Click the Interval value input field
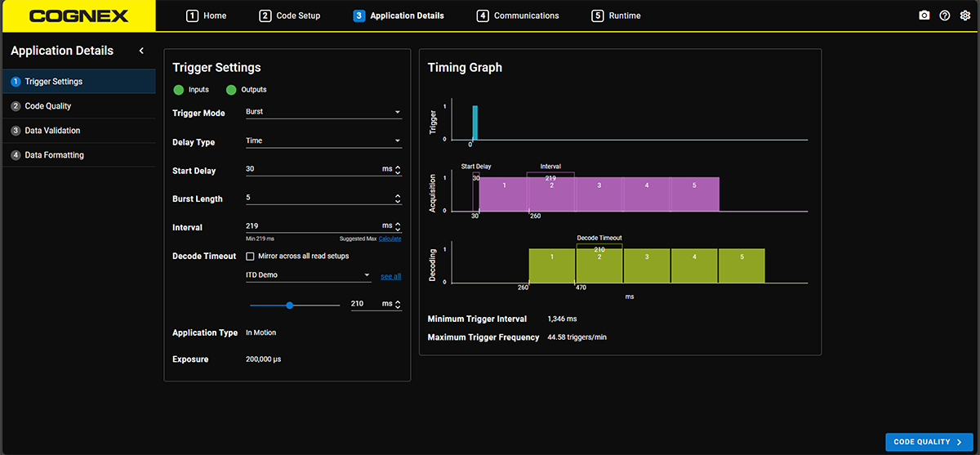 (312, 226)
